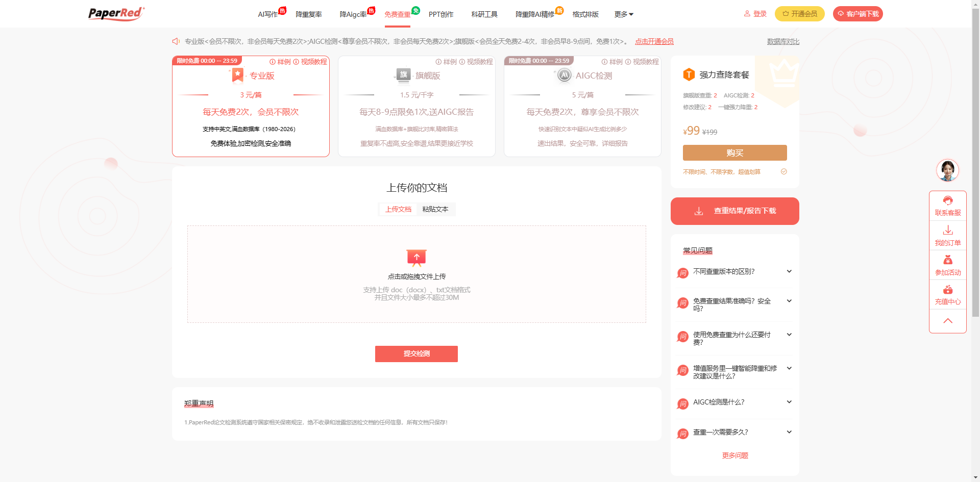Open 免费查重 in the top navigation
This screenshot has height=482, width=980.
tap(398, 14)
